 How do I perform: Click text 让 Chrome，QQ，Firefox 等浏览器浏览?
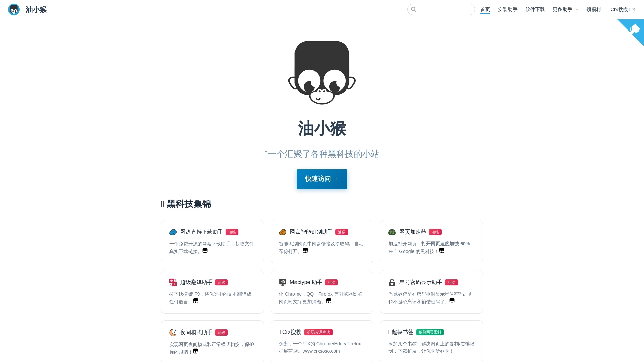click(x=320, y=294)
